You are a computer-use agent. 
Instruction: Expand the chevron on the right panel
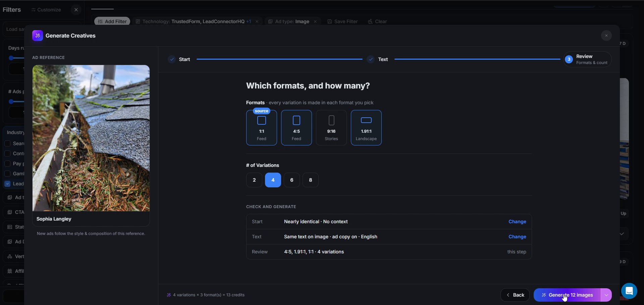[622, 234]
